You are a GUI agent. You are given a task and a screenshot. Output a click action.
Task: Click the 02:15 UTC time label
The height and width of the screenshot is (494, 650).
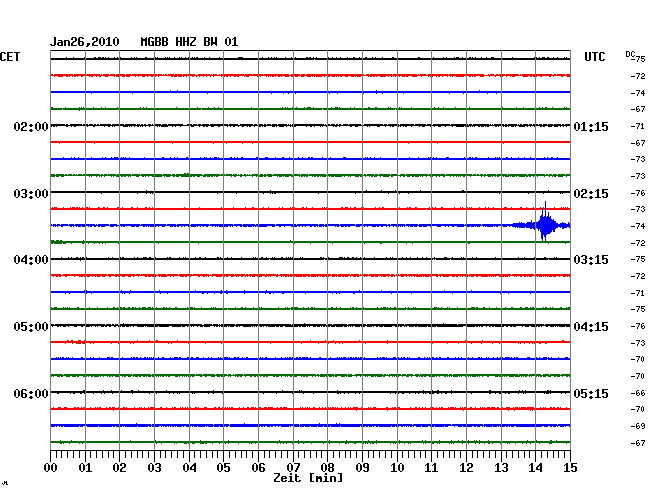(591, 194)
